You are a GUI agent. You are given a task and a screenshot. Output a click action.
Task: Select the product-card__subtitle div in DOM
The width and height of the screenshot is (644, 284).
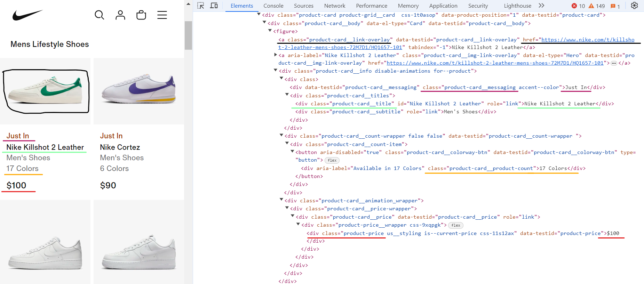(396, 112)
